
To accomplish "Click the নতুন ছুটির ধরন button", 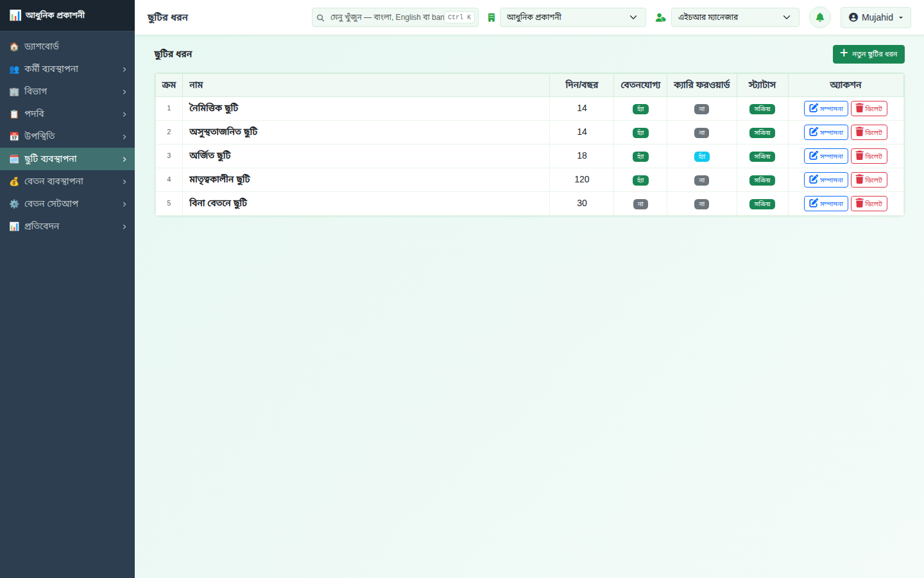I will click(x=868, y=54).
